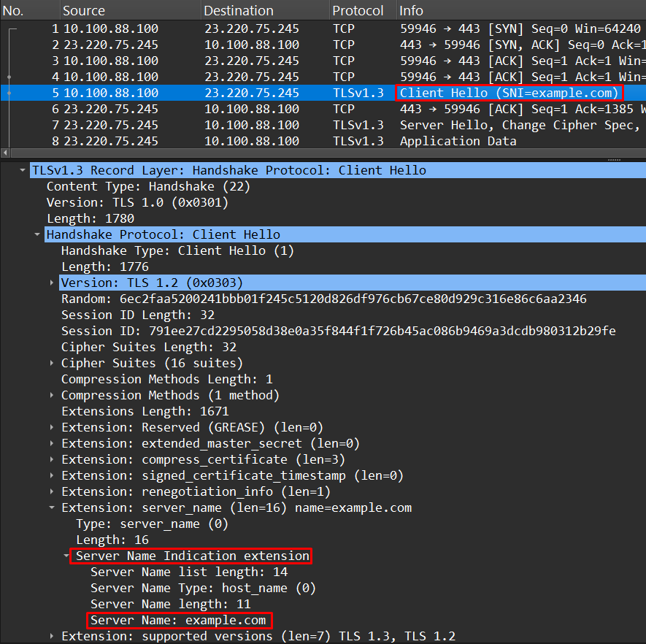Click the Info column header

tap(410, 10)
